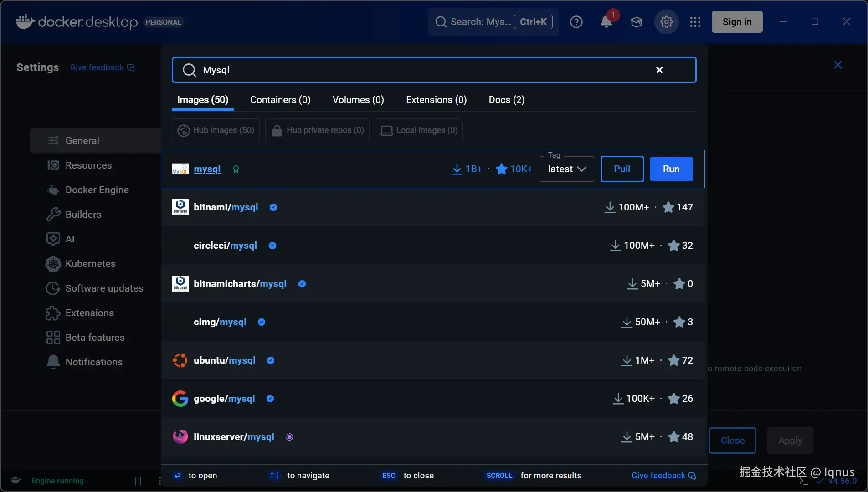Select the bitnamicharts/mysql result
The height and width of the screenshot is (492, 868).
coord(433,284)
